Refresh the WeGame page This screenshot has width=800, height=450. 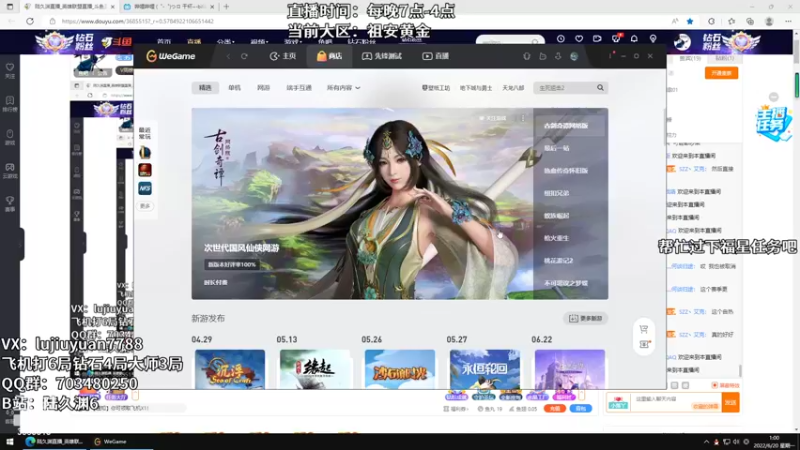244,56
